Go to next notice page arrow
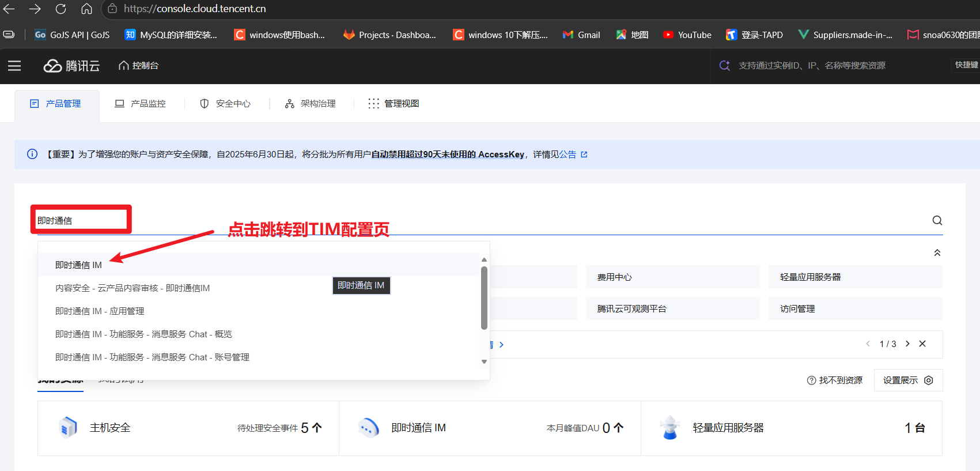 click(907, 344)
